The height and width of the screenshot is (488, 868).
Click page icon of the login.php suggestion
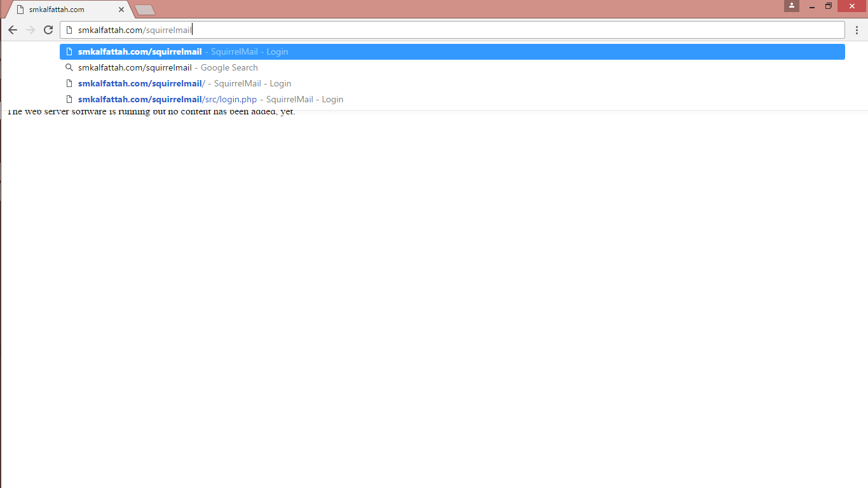pyautogui.click(x=69, y=99)
